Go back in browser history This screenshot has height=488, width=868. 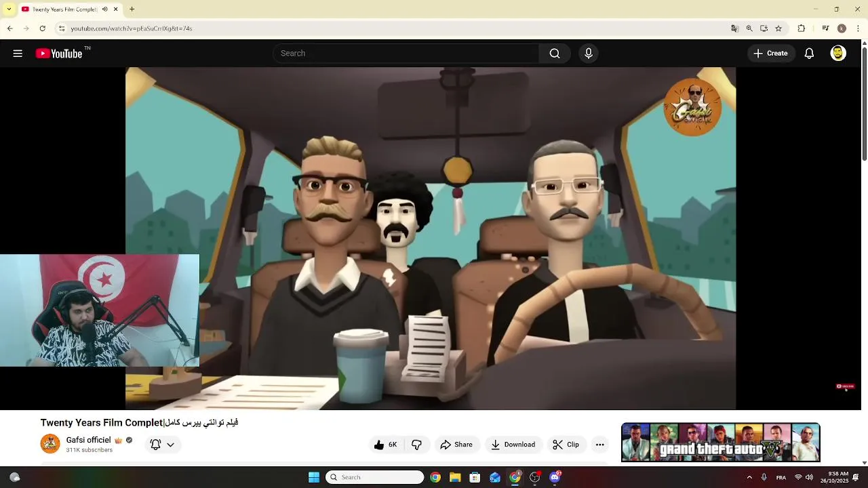pos(9,28)
